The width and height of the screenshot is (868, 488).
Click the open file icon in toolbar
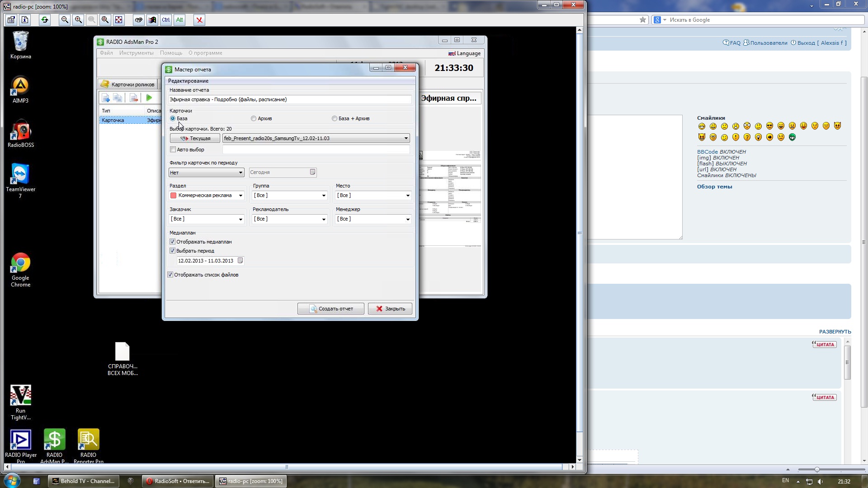point(11,20)
